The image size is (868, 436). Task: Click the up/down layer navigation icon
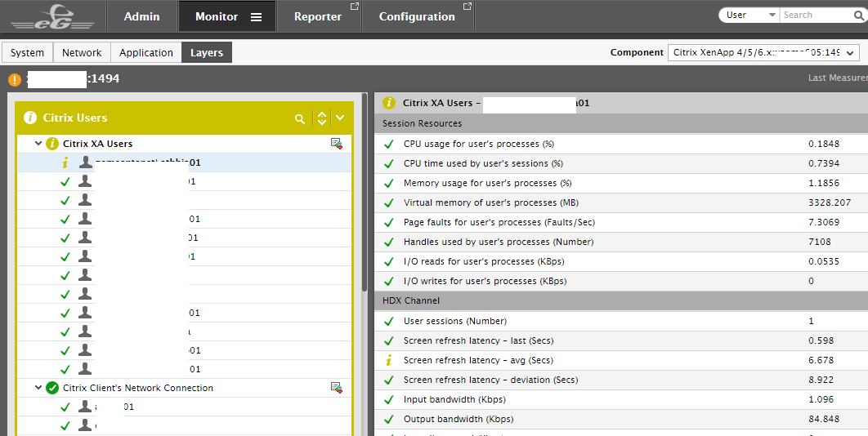[322, 118]
